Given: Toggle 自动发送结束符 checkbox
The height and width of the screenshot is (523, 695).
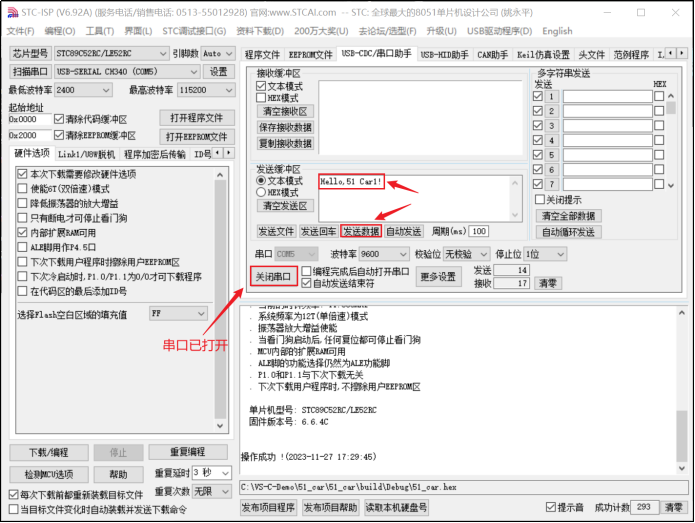Looking at the screenshot, I should tap(306, 283).
